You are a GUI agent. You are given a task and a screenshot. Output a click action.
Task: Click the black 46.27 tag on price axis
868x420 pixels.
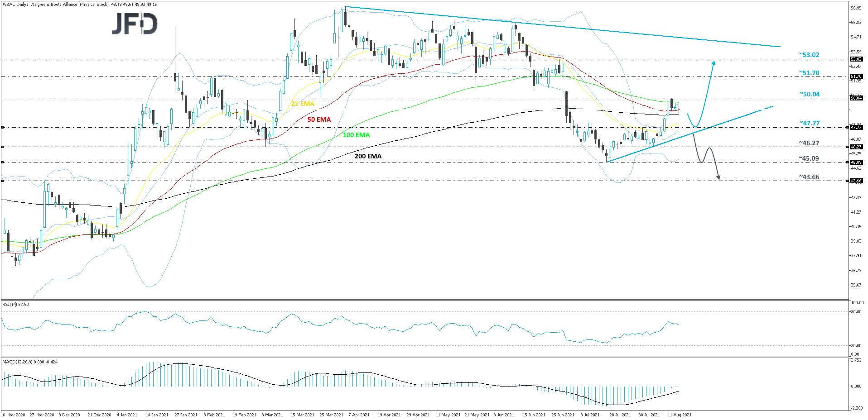point(856,147)
